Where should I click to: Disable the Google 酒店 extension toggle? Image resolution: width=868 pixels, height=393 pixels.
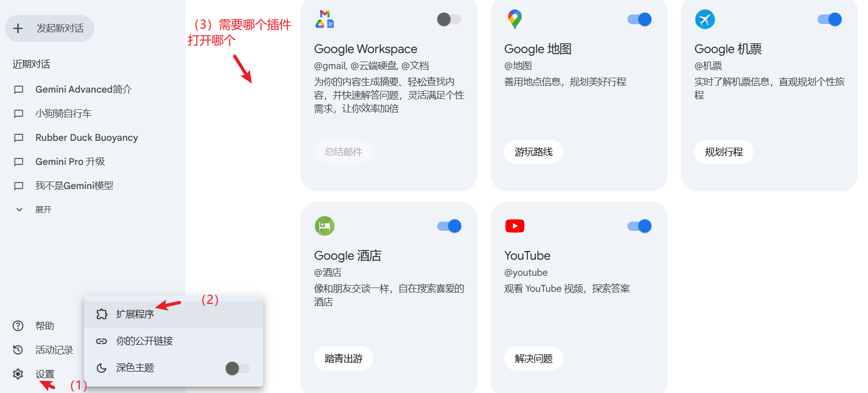click(x=449, y=226)
